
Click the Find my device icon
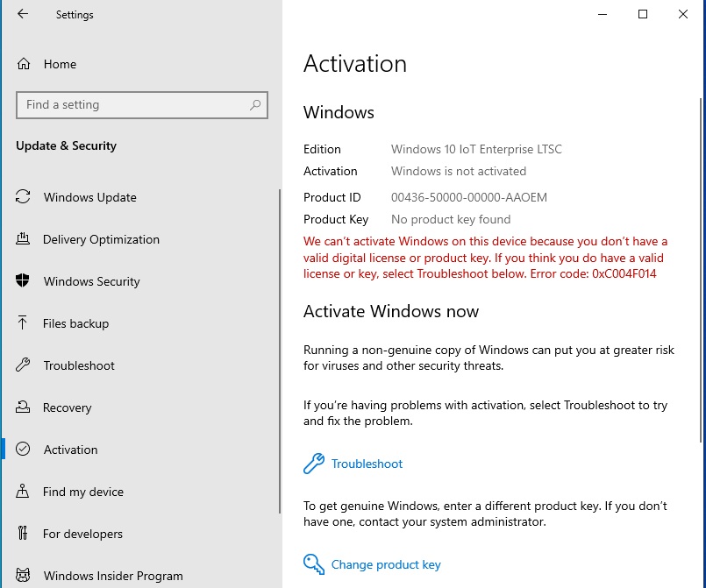(24, 492)
